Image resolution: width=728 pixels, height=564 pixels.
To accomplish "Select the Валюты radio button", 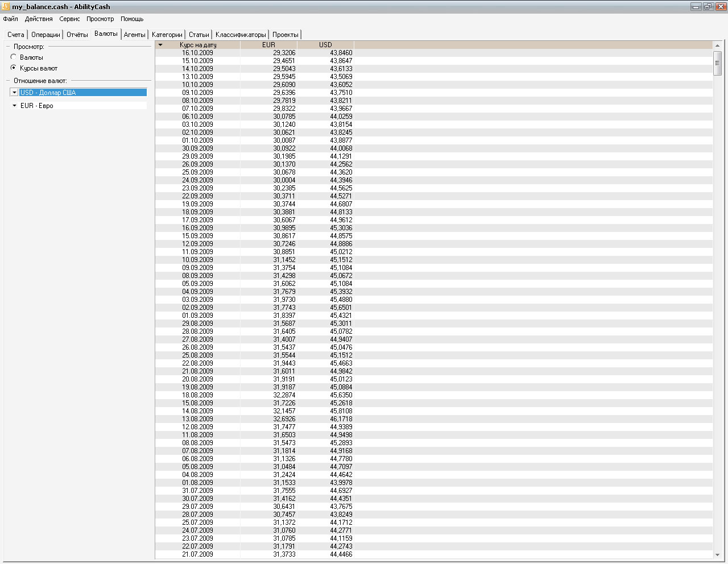I will click(14, 57).
